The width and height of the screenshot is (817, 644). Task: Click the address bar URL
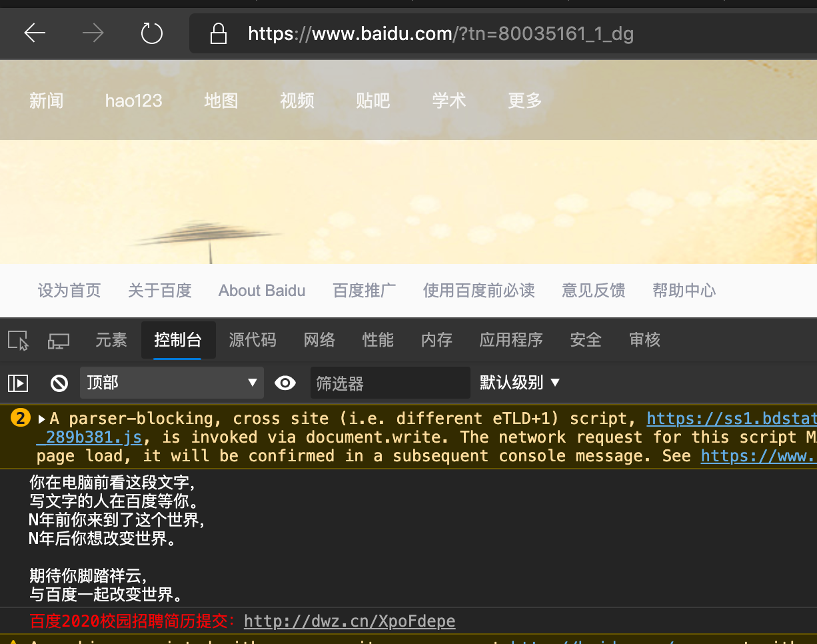(440, 33)
